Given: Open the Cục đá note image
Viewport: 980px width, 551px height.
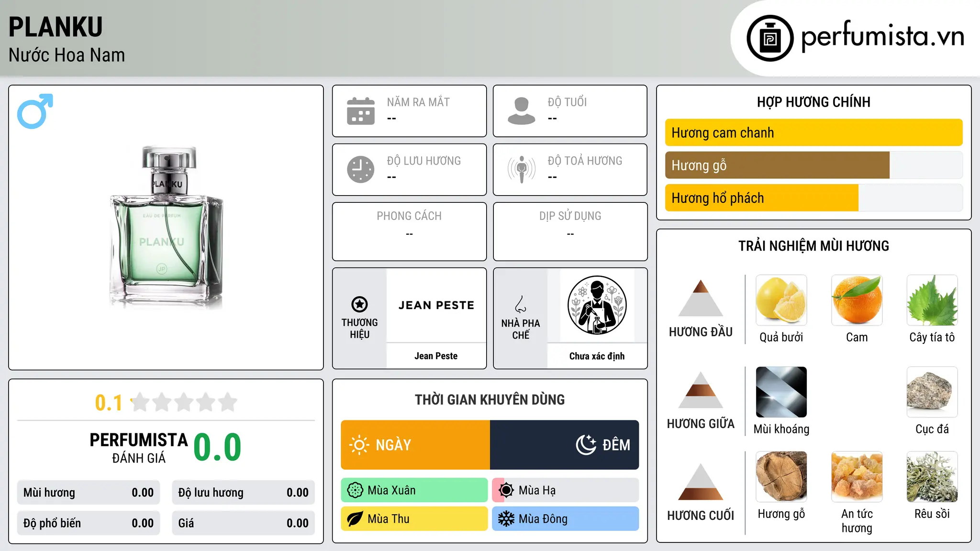Looking at the screenshot, I should 932,392.
